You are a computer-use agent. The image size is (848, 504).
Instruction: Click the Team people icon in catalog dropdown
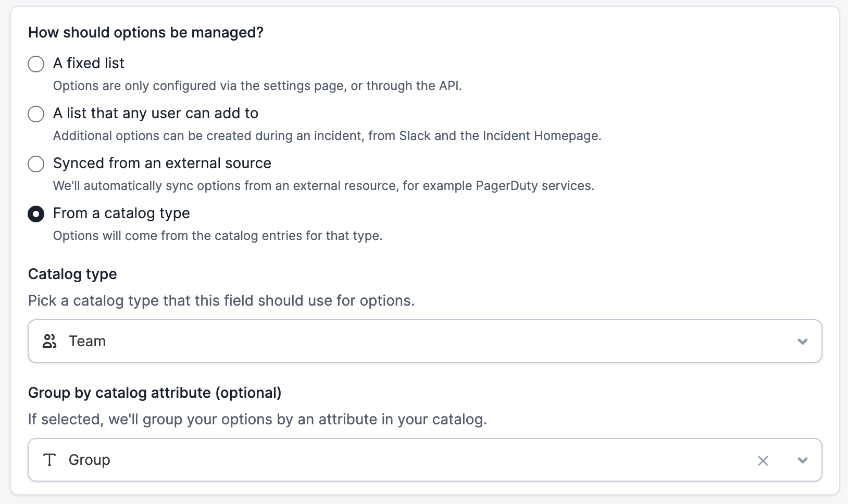(x=49, y=342)
